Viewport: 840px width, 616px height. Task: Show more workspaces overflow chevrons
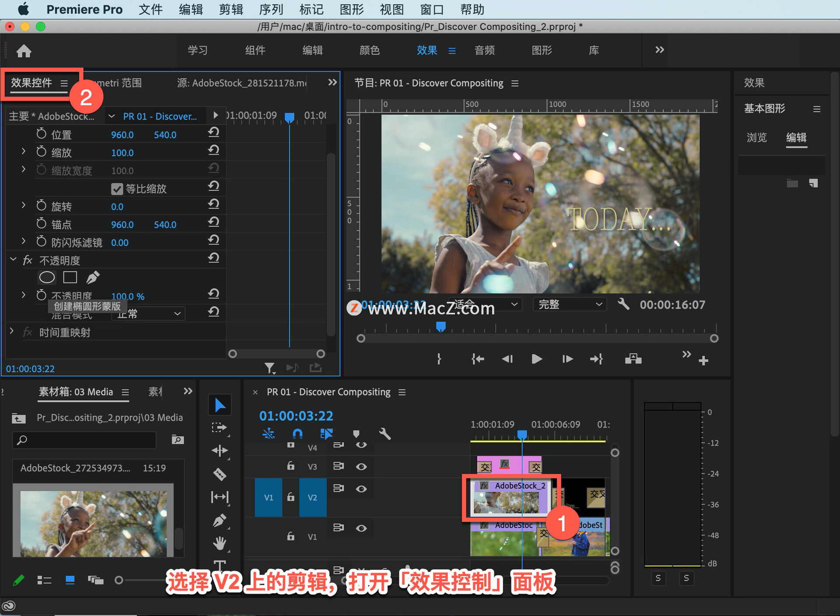point(660,50)
